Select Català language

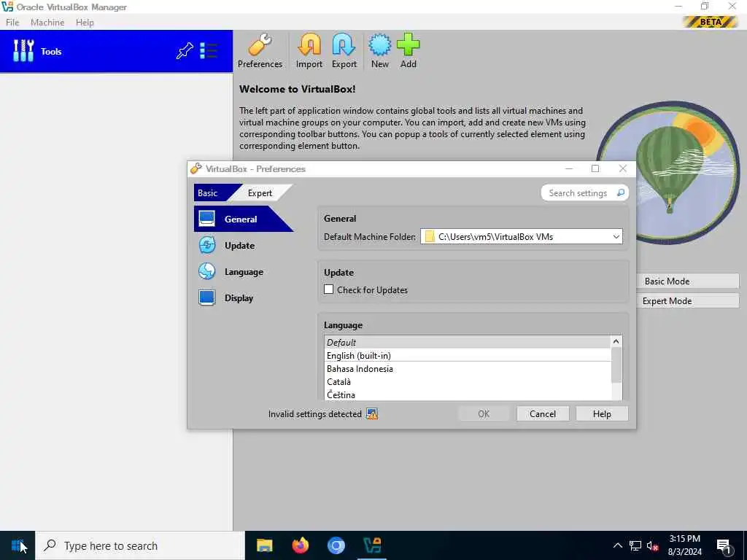[468, 381]
